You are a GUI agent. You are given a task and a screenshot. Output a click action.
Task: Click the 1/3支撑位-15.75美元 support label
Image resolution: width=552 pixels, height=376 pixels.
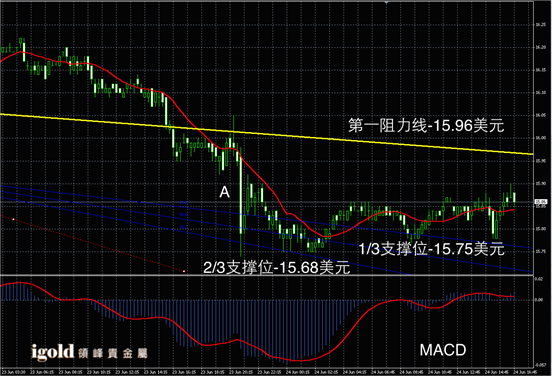coord(432,249)
